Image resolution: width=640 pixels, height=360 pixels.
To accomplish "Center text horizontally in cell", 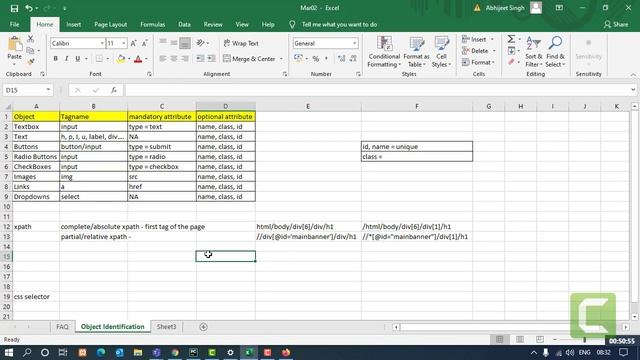I will tap(174, 59).
